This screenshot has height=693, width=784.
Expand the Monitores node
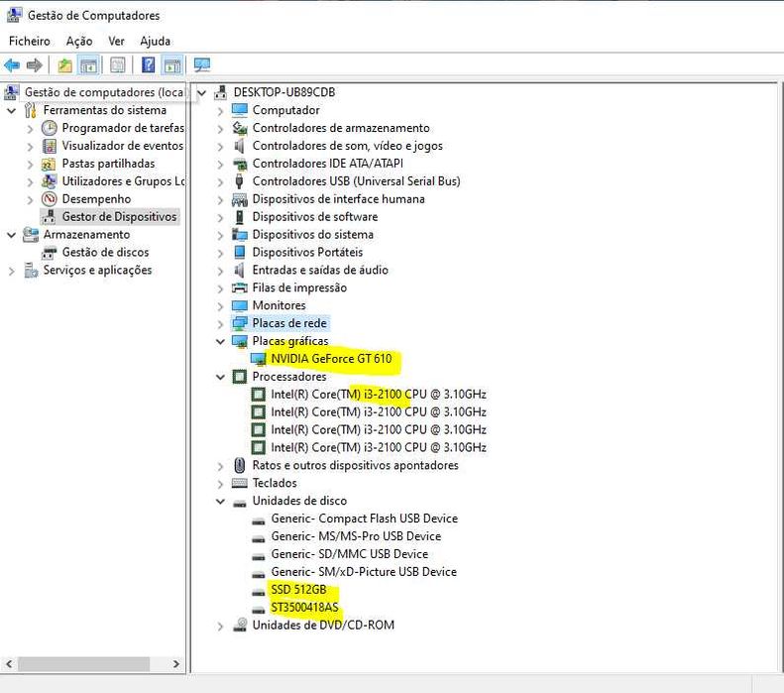pyautogui.click(x=220, y=306)
